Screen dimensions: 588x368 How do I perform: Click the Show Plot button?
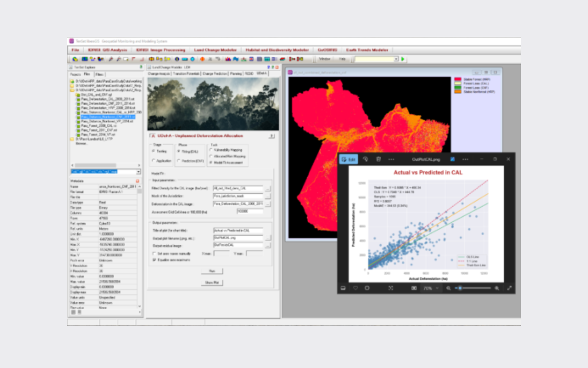coord(212,283)
